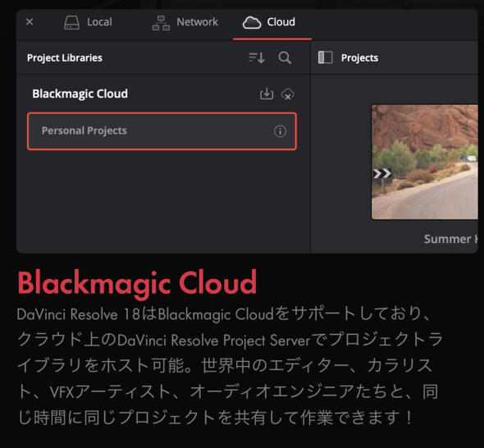This screenshot has height=448, width=484.
Task: Open the Network tab
Action: point(185,22)
